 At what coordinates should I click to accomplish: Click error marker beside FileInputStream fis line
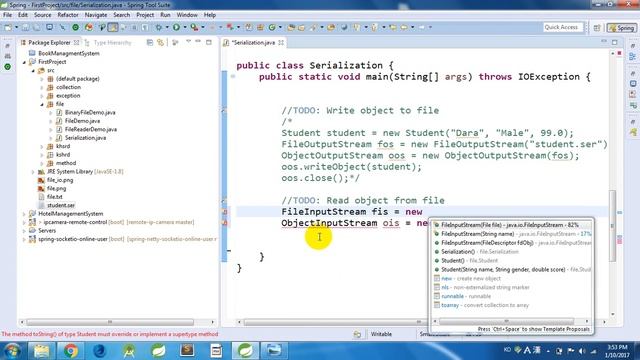(x=225, y=212)
